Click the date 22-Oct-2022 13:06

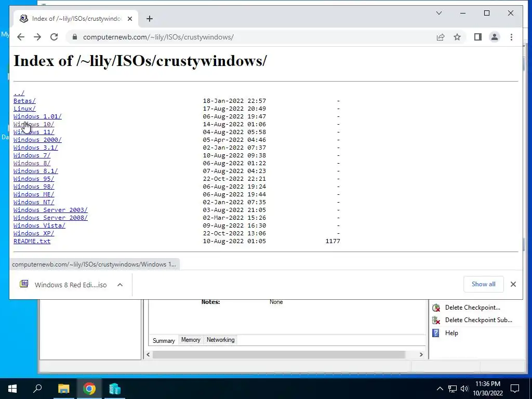pyautogui.click(x=234, y=233)
